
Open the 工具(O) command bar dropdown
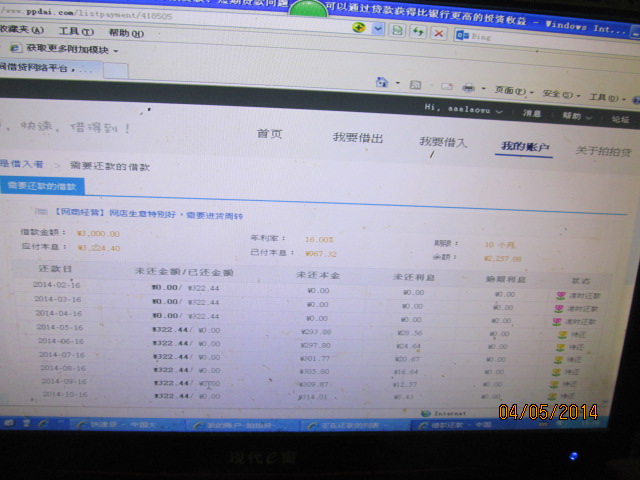click(607, 97)
